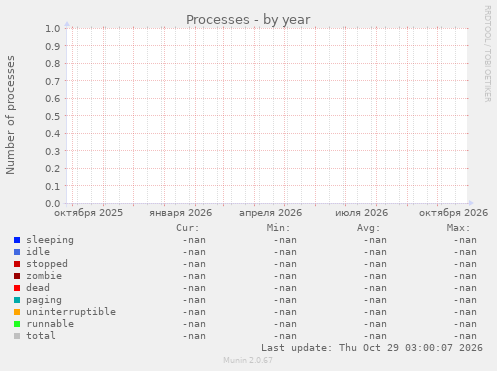Click the Cur value in sleeping row
497x371 pixels.
[194, 240]
